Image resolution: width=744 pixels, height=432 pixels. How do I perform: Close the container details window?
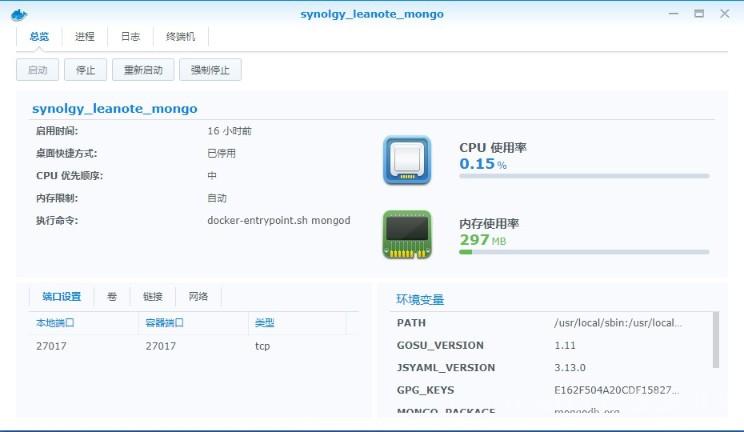[x=725, y=14]
